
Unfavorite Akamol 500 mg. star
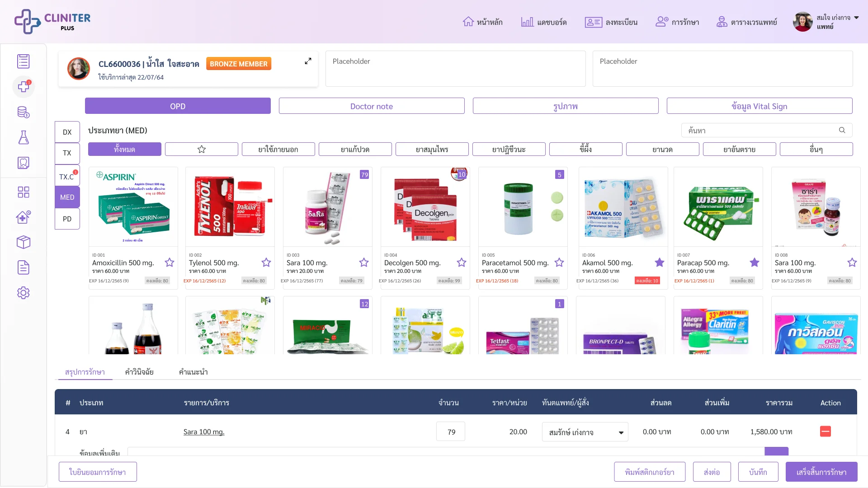tap(660, 262)
